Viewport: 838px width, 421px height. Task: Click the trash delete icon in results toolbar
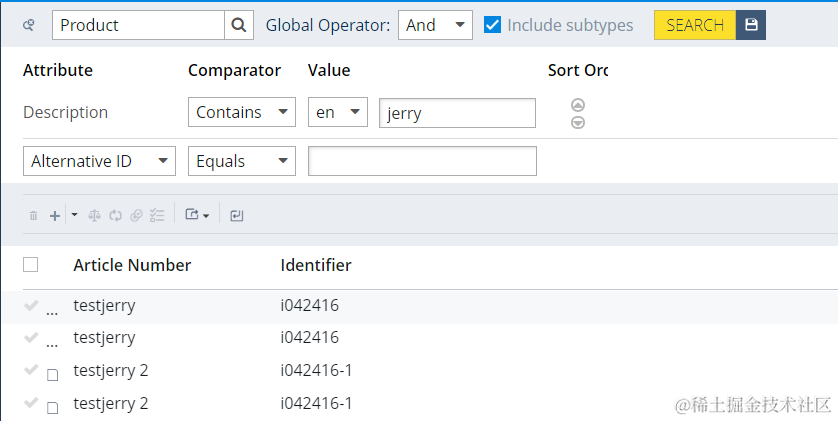33,215
